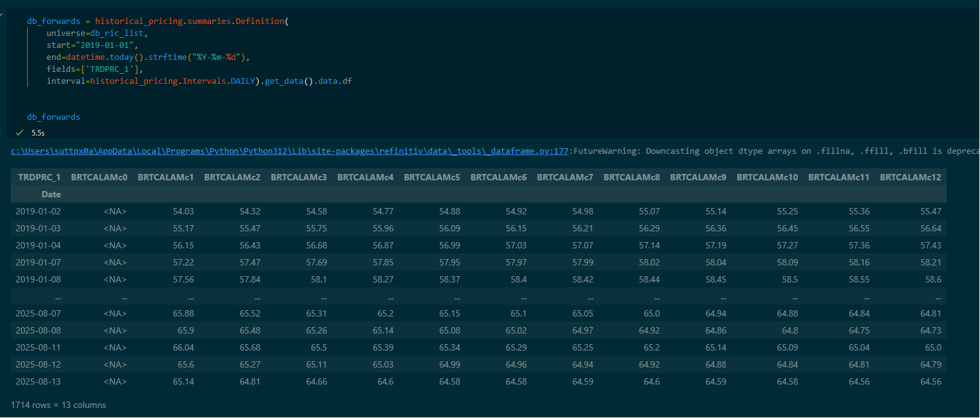The image size is (980, 418).
Task: Select the 2019-01-08 date row label
Action: pyautogui.click(x=38, y=279)
